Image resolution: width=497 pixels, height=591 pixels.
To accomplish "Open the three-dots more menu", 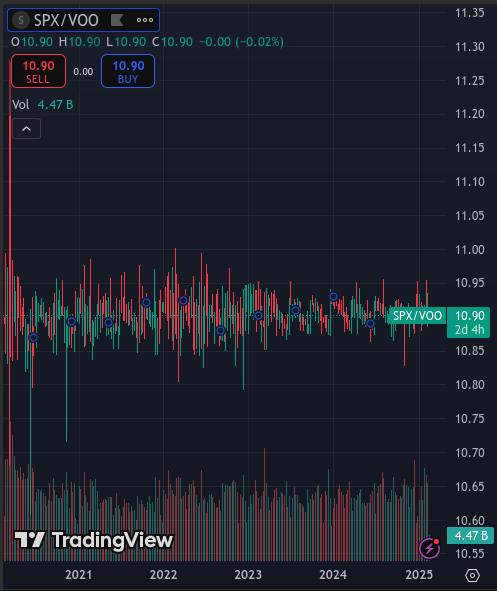I will pos(145,20).
